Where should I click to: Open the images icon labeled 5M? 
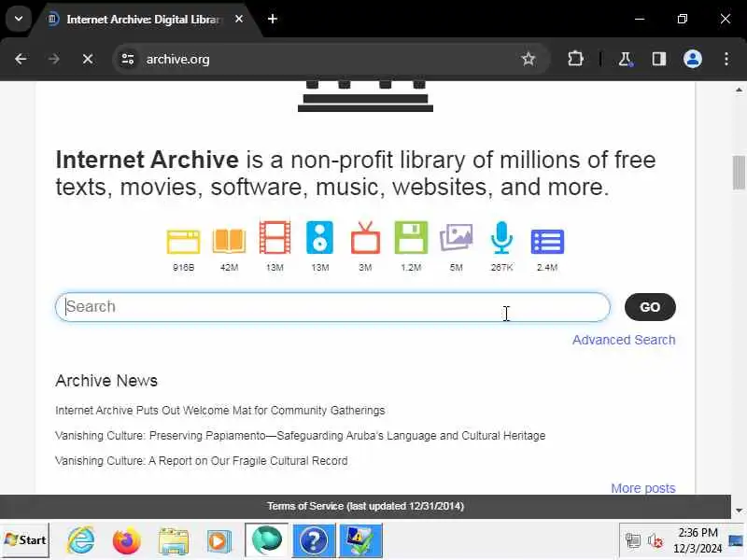coord(457,237)
